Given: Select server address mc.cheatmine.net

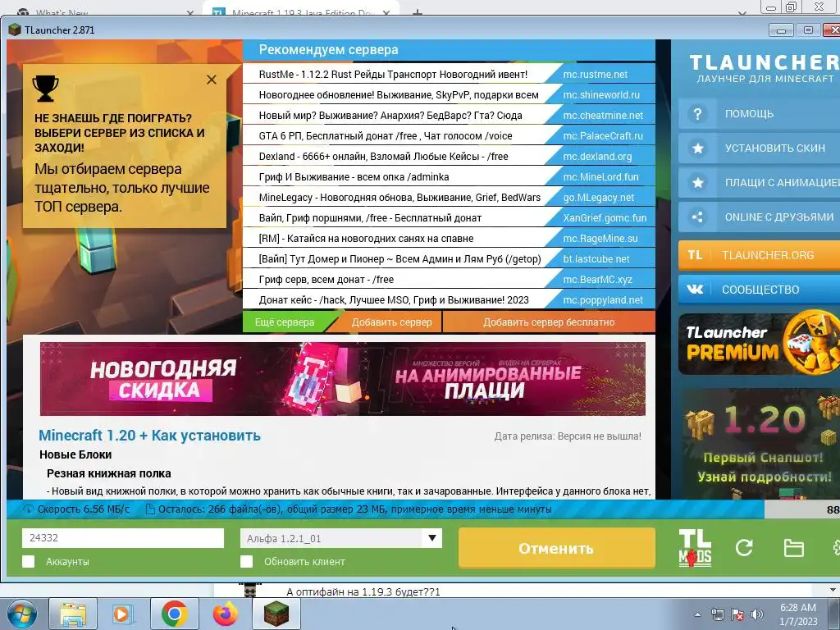Looking at the screenshot, I should [603, 115].
